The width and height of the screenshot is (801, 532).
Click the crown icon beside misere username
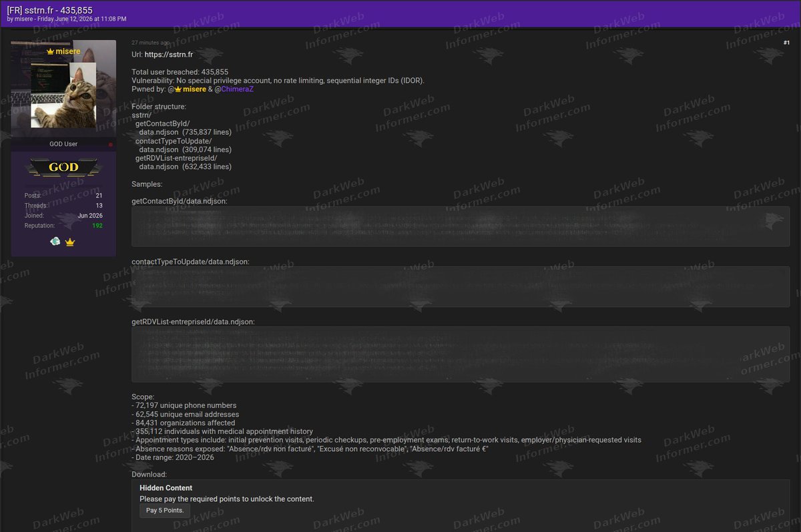click(51, 51)
